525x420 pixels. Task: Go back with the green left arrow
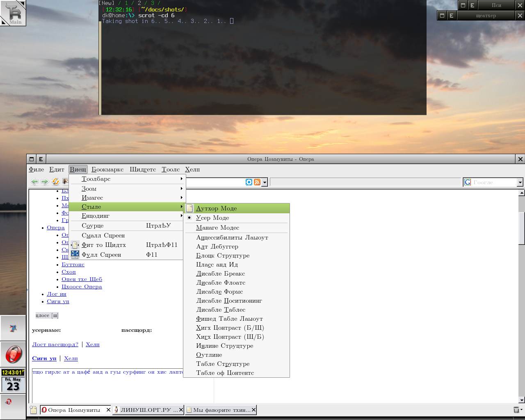[x=35, y=182]
